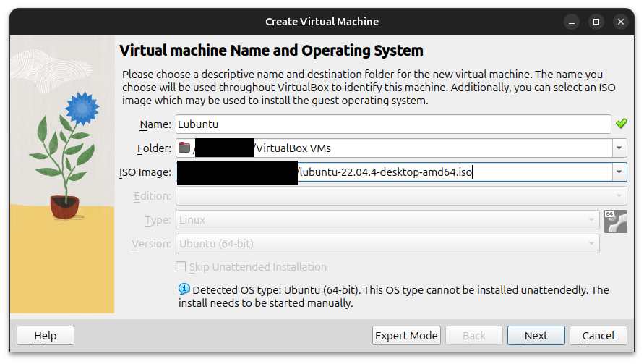
Task: Click the blue info icon near Detected OS
Action: pos(184,289)
